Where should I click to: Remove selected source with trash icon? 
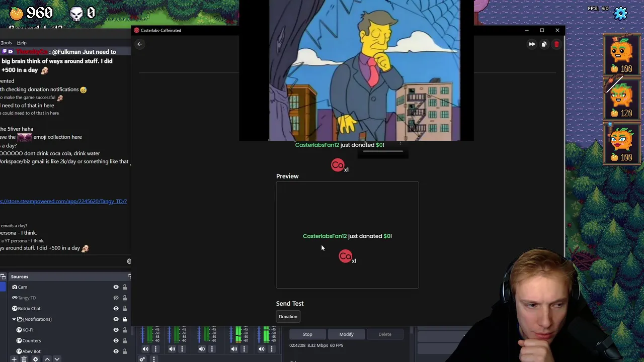[24, 359]
